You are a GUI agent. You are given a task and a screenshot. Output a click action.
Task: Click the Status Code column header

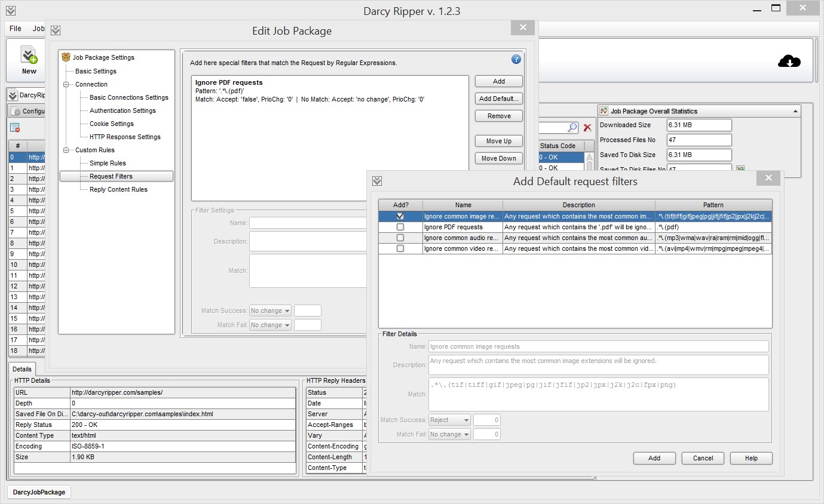point(560,146)
